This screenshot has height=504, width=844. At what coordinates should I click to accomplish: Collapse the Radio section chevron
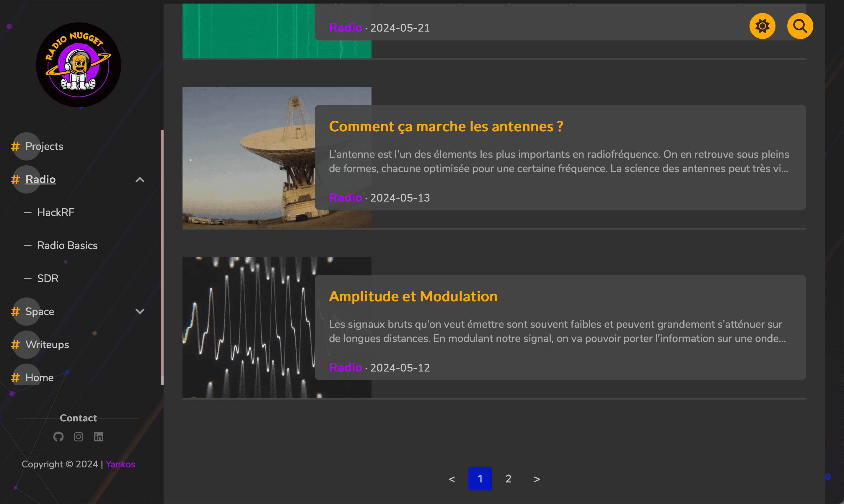(x=140, y=179)
